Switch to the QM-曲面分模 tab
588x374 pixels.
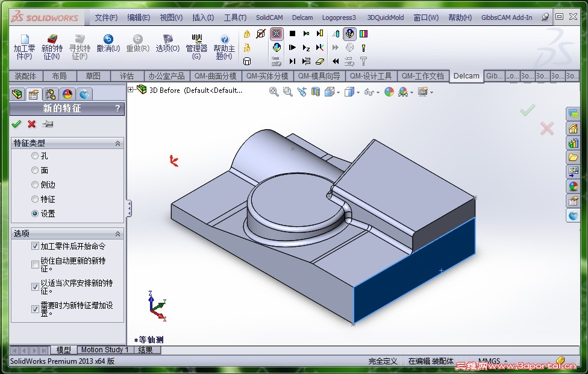pyautogui.click(x=215, y=76)
